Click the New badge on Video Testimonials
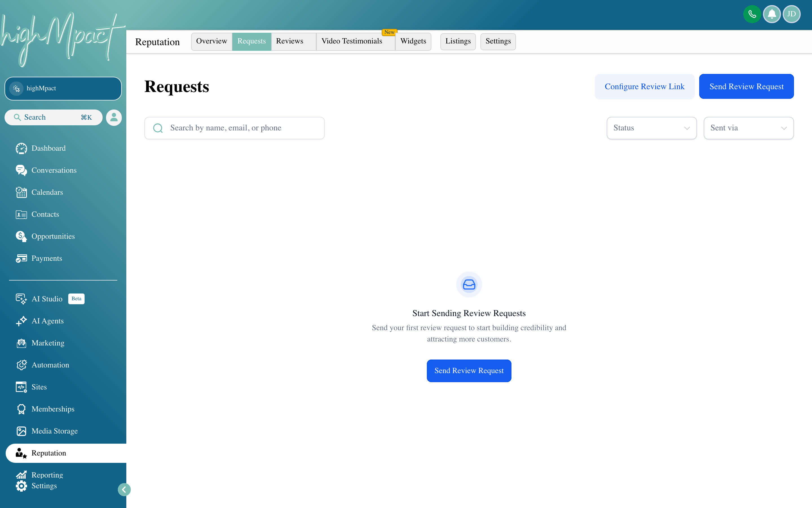Screen dimensions: 812x508 click(x=389, y=32)
